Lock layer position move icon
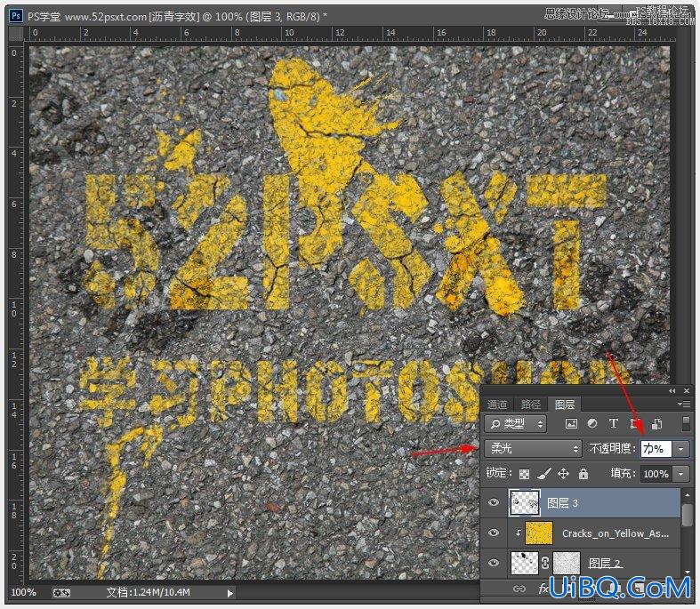This screenshot has width=700, height=609. coord(563,473)
